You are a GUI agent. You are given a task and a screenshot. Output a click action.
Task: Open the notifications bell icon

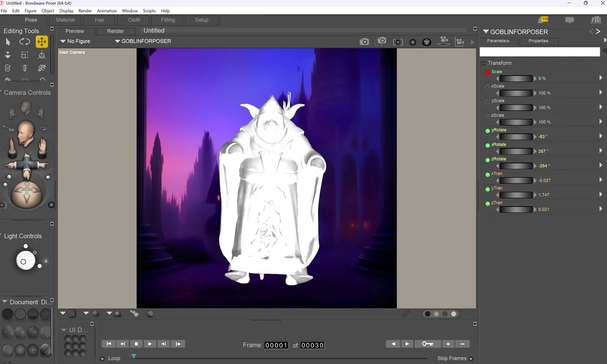(x=543, y=20)
